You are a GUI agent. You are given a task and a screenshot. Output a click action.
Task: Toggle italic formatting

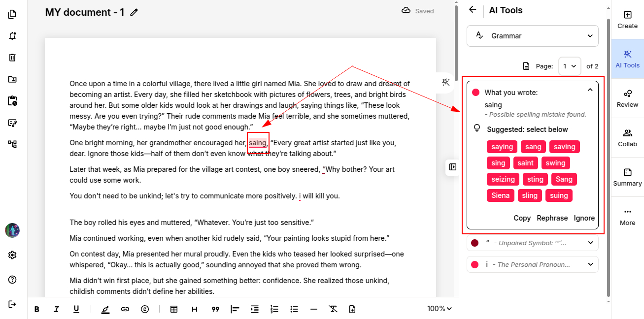[56, 309]
